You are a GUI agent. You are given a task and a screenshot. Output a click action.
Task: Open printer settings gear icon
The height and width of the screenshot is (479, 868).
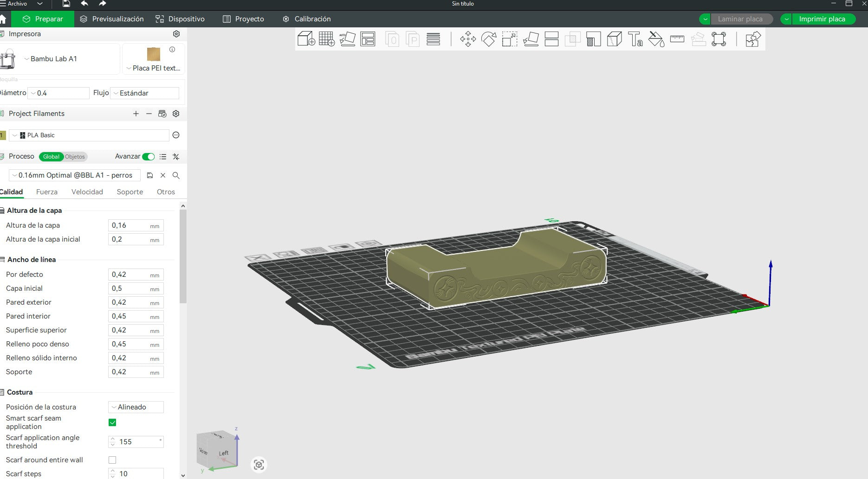click(176, 34)
